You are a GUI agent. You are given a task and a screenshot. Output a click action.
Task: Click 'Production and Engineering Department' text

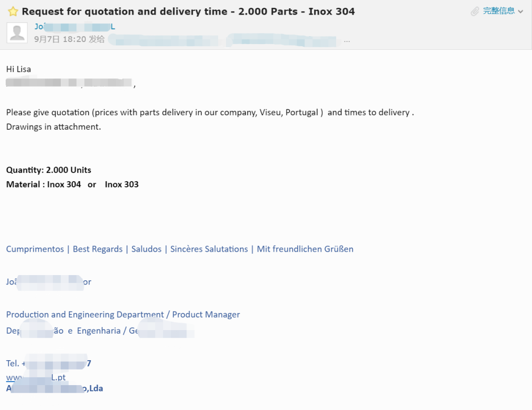point(85,315)
